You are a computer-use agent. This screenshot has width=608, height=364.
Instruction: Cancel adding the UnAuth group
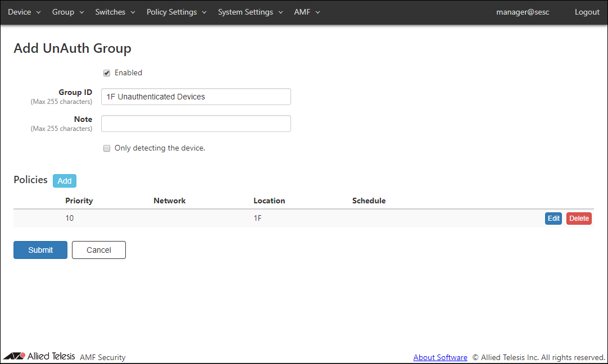[x=99, y=250]
